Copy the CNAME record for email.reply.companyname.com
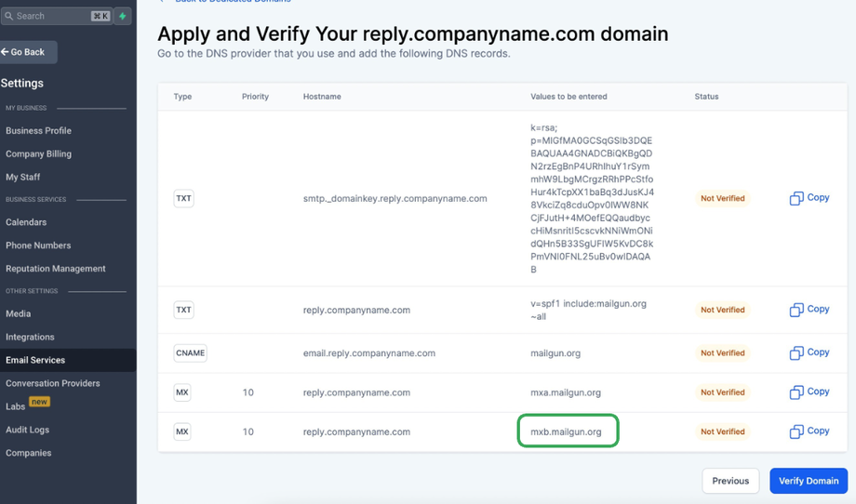This screenshot has width=856, height=504. 809,352
